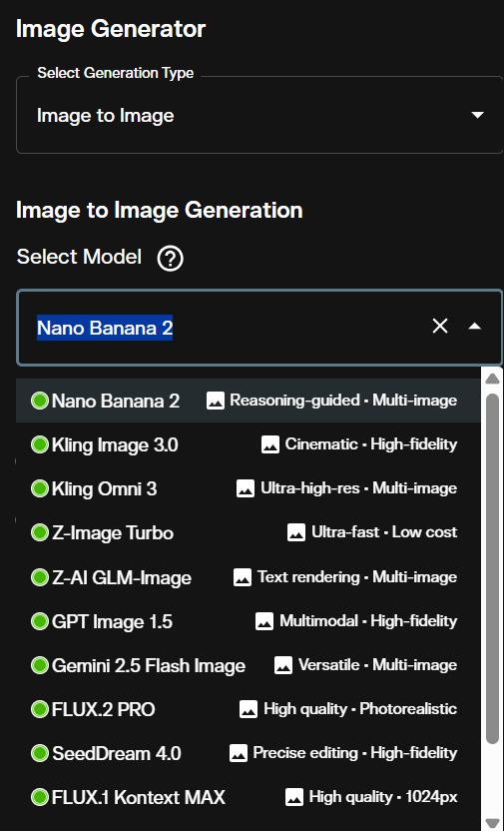This screenshot has width=504, height=831.
Task: Click green status dot for Kling Omni 3
Action: tap(40, 488)
